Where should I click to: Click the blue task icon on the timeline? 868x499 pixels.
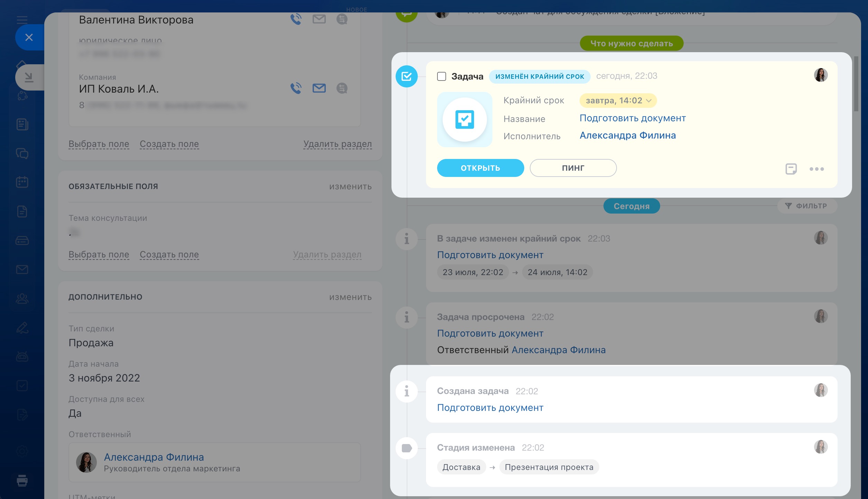(x=407, y=76)
